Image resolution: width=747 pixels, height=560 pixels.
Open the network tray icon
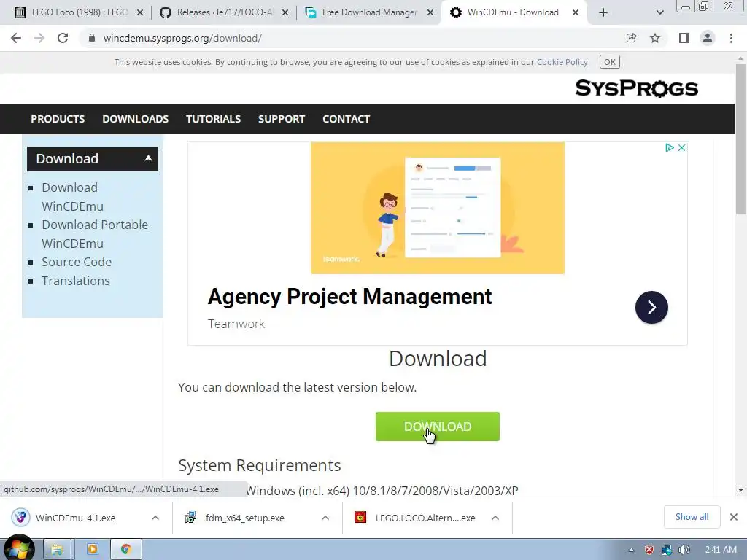[667, 550]
